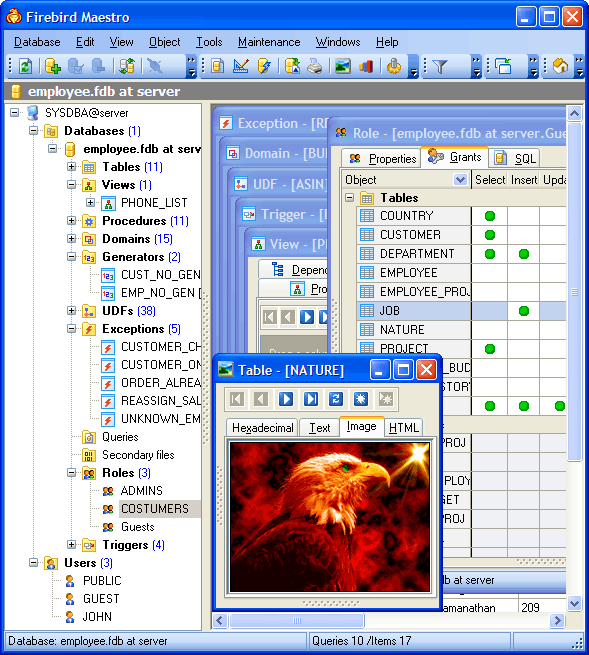This screenshot has width=589, height=655.
Task: Click the horizontal scrollbar thumb at bottom
Action: tap(297, 620)
